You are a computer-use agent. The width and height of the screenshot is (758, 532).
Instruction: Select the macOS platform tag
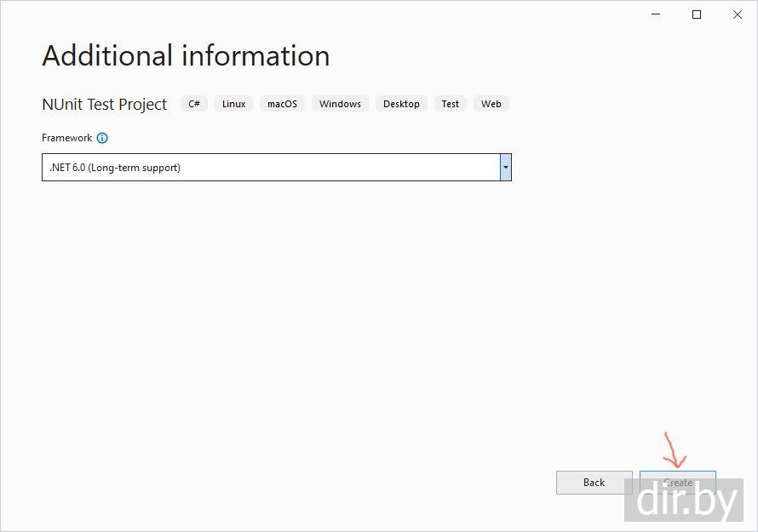(x=282, y=104)
